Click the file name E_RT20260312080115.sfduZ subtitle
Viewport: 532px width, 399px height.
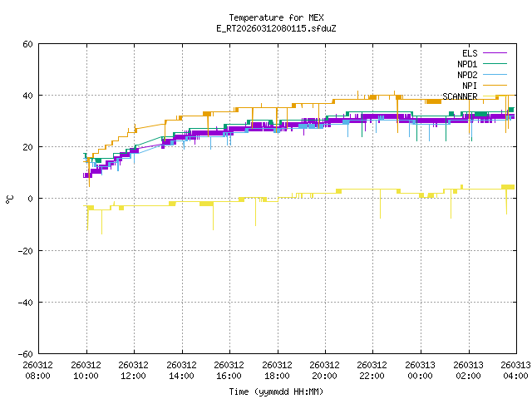tap(276, 28)
